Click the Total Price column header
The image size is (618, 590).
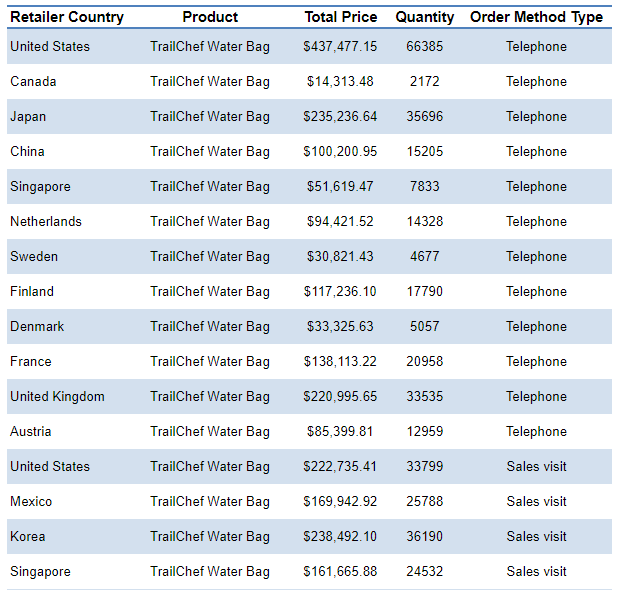(341, 17)
